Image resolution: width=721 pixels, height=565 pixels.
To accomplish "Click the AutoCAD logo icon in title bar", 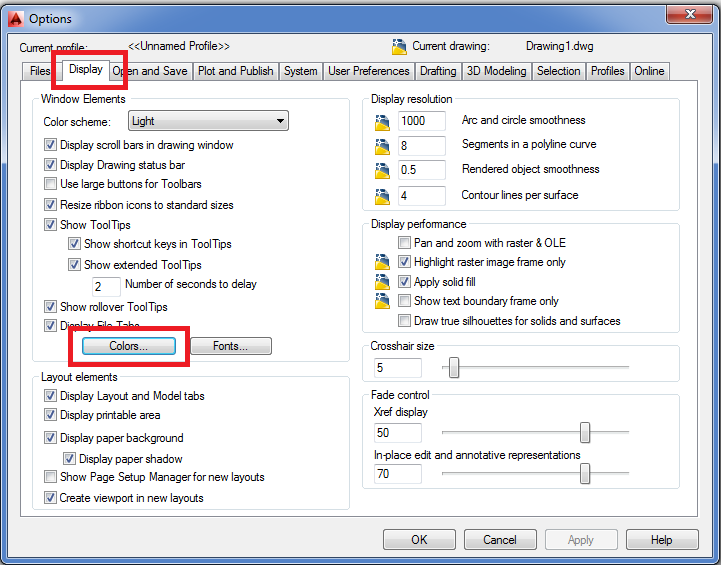I will click(14, 18).
